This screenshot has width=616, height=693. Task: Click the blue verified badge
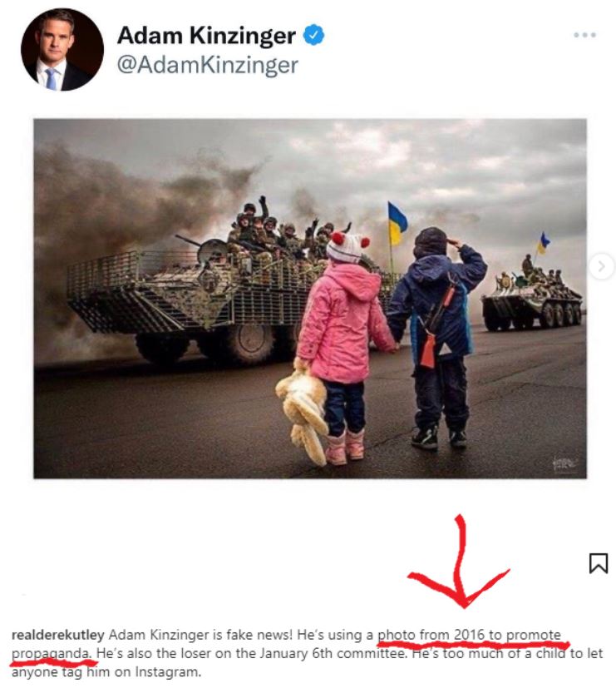pyautogui.click(x=314, y=35)
